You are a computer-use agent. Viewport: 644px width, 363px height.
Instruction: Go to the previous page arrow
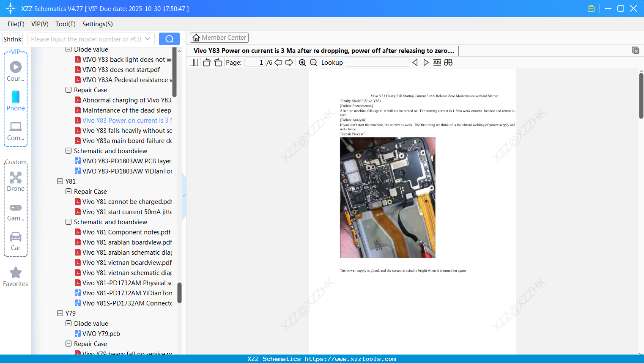[278, 63]
